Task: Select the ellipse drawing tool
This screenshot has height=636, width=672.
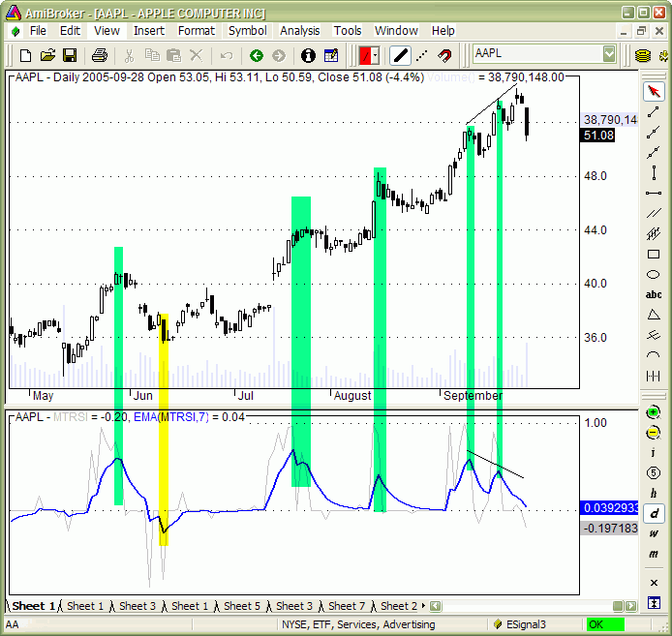Action: (x=654, y=274)
